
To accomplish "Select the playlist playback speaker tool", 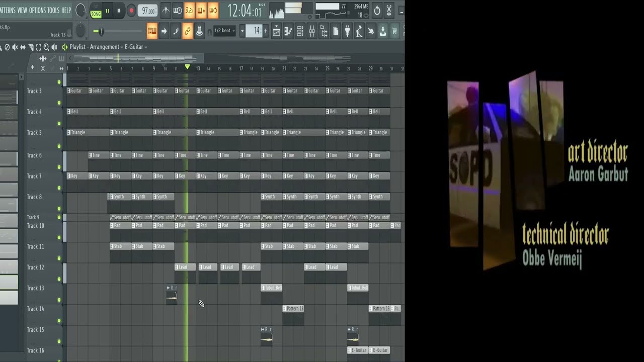I will (x=54, y=47).
